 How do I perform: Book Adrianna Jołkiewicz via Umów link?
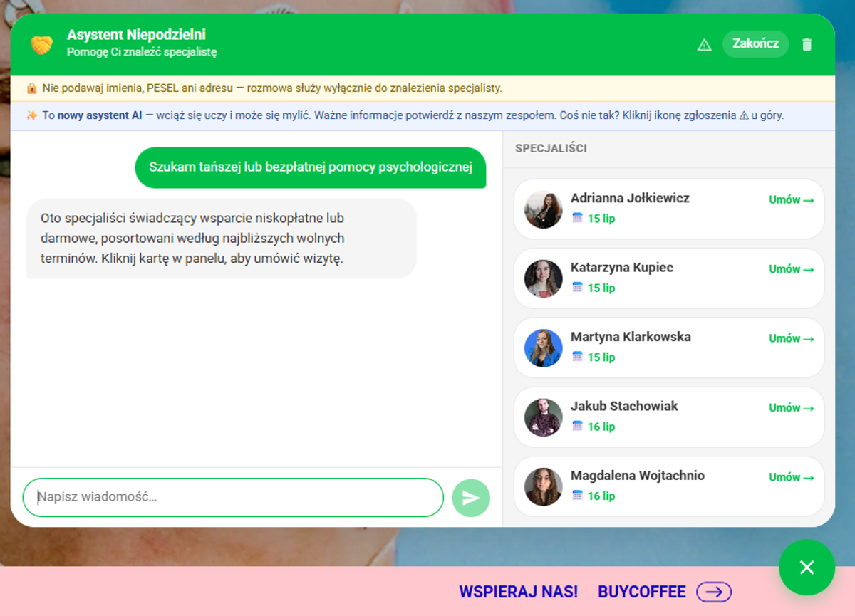(x=791, y=200)
